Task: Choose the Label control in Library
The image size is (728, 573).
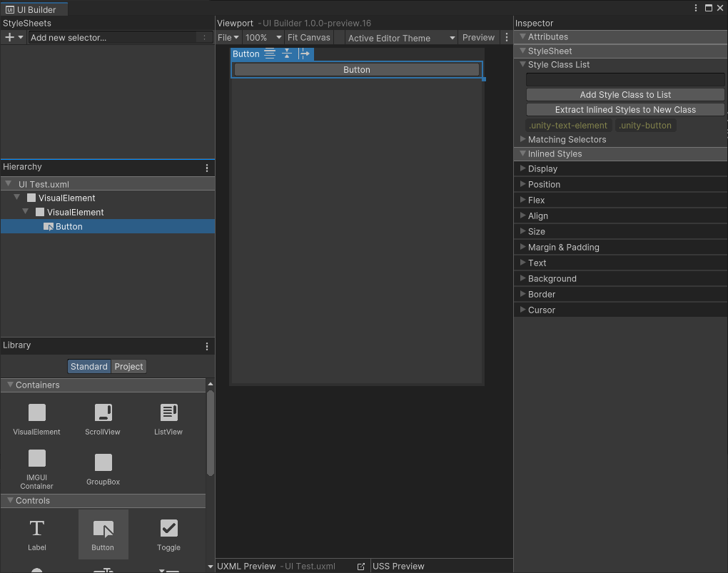Action: click(x=37, y=534)
